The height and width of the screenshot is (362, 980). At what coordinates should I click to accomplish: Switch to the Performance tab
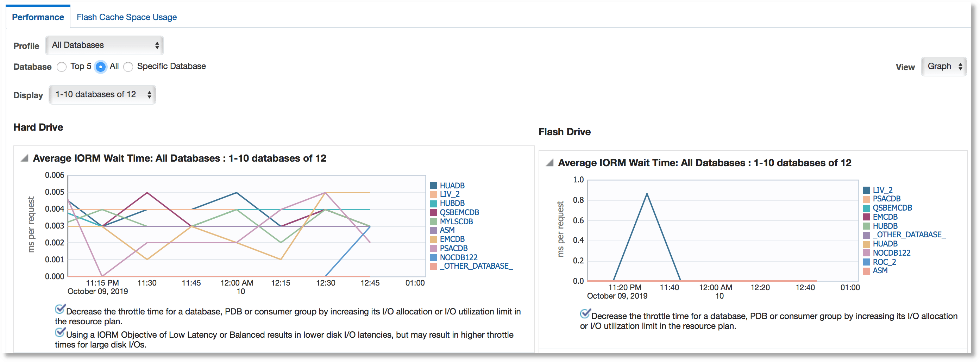coord(38,17)
